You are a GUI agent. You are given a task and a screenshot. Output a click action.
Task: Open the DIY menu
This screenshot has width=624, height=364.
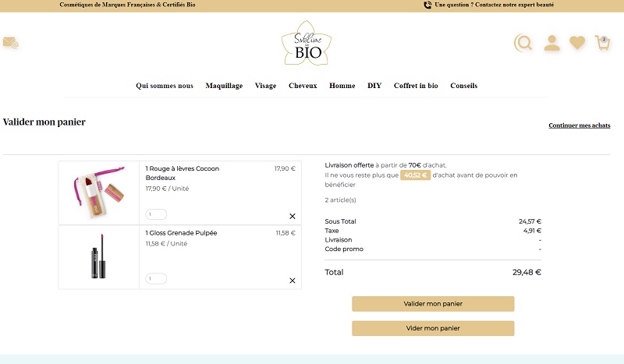click(x=374, y=86)
